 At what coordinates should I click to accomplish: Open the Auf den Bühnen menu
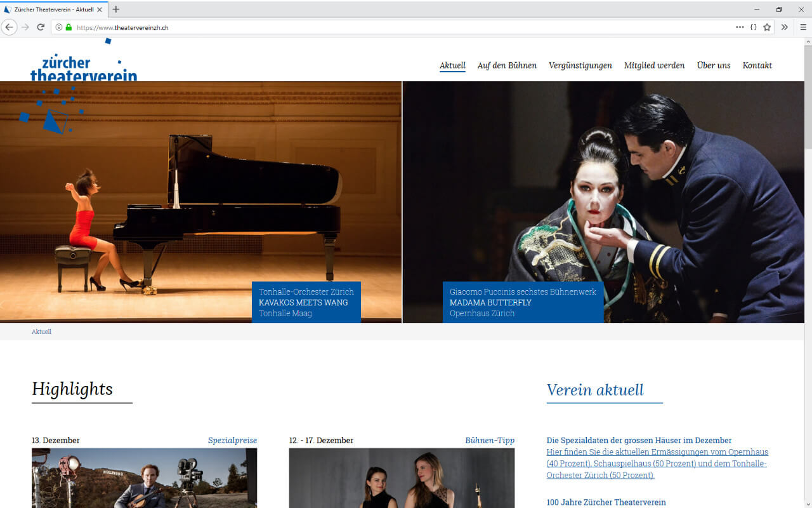[507, 65]
